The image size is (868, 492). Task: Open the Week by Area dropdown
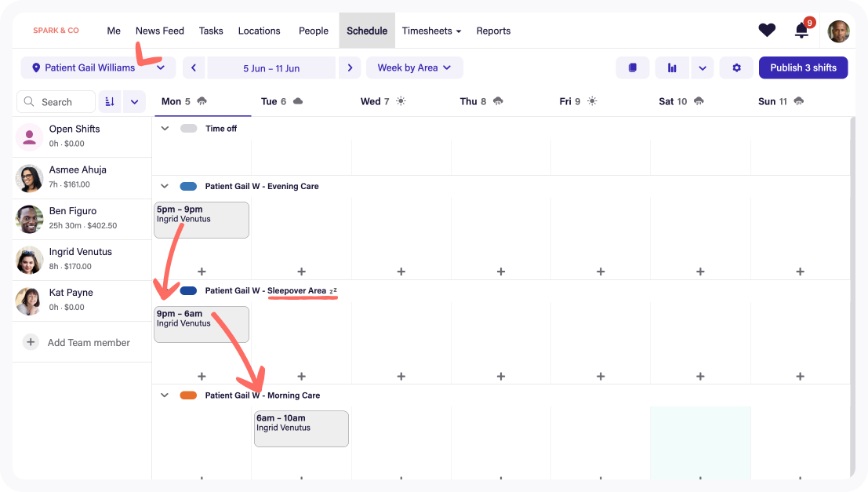click(x=414, y=68)
